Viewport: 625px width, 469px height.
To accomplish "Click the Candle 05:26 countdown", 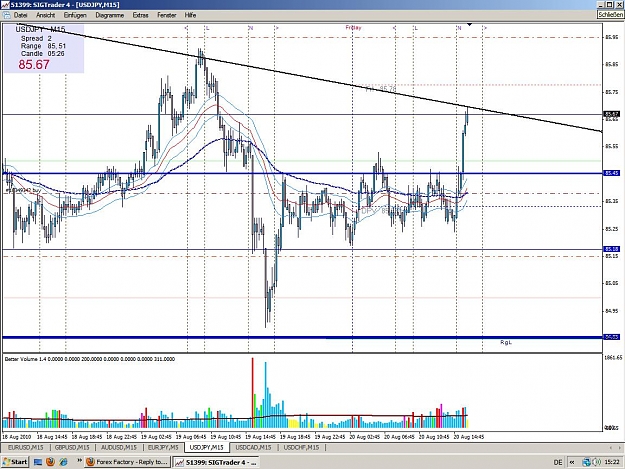I will [x=43, y=53].
